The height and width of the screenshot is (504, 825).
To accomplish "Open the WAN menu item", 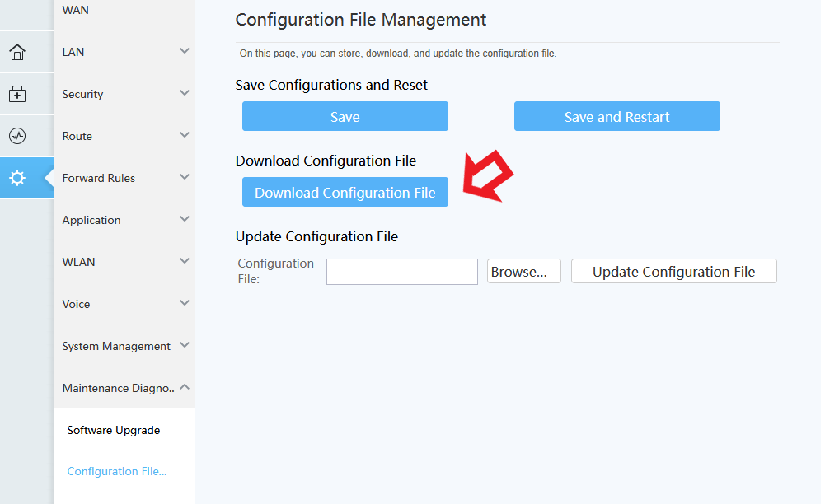I will [76, 10].
